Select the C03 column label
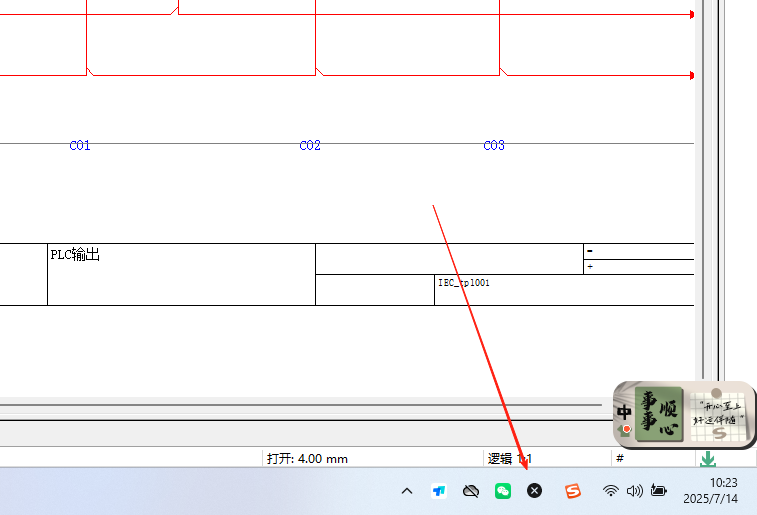The image size is (757, 515). click(494, 146)
